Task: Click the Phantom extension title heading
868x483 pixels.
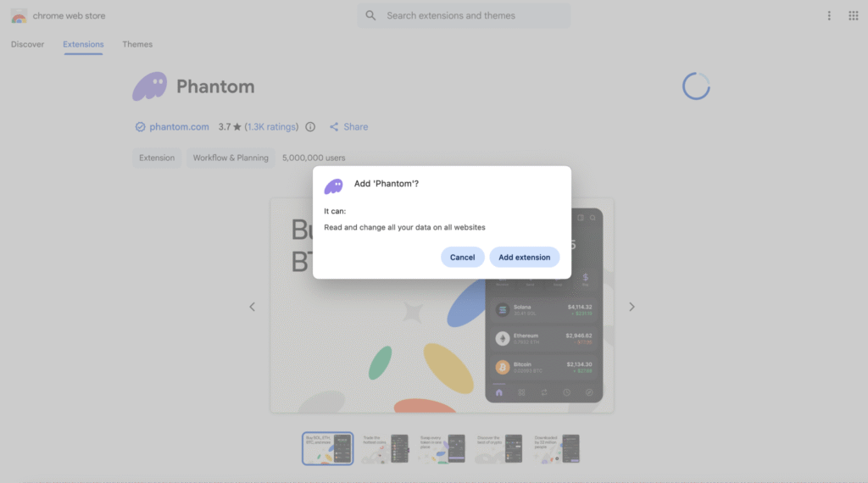Action: (x=215, y=86)
